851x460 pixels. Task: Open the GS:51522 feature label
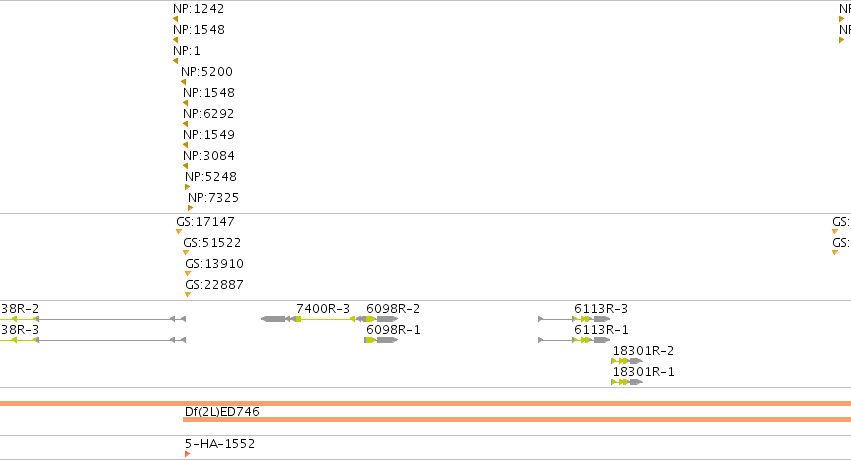212,243
